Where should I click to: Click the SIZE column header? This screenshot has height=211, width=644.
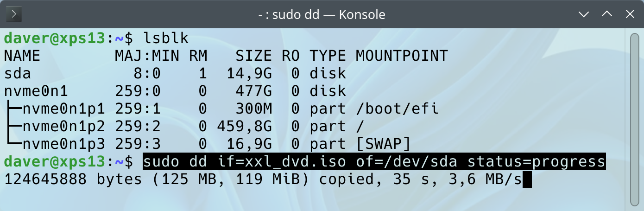coord(253,56)
